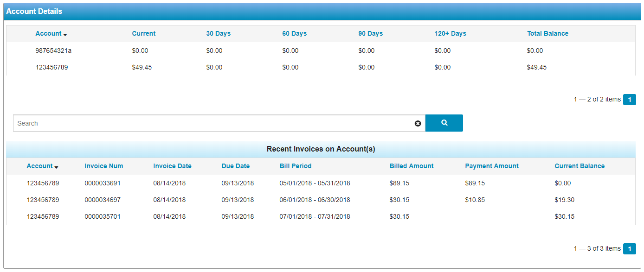This screenshot has height=272, width=644.
Task: Sort account table by 30 Days column
Action: (x=218, y=33)
